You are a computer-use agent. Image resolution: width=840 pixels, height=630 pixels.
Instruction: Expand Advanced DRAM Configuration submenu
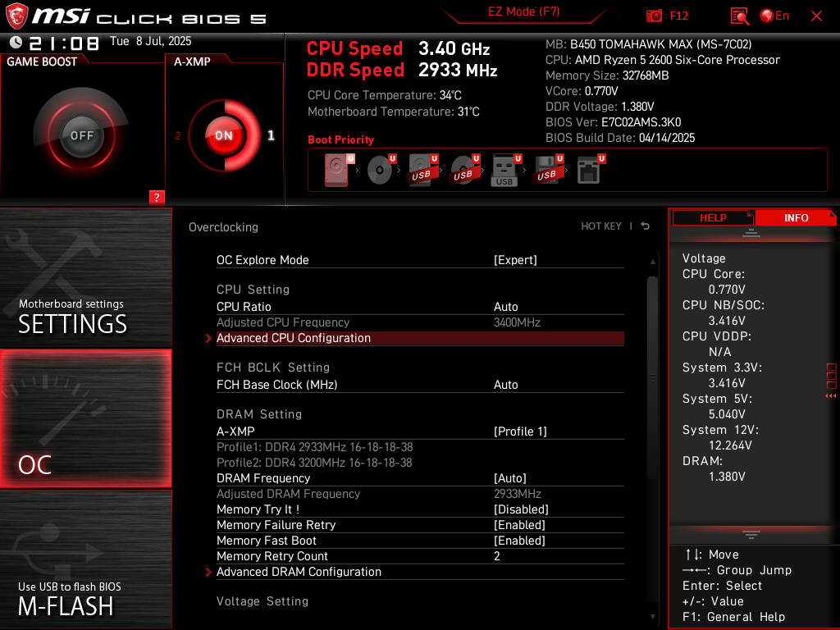(x=420, y=572)
